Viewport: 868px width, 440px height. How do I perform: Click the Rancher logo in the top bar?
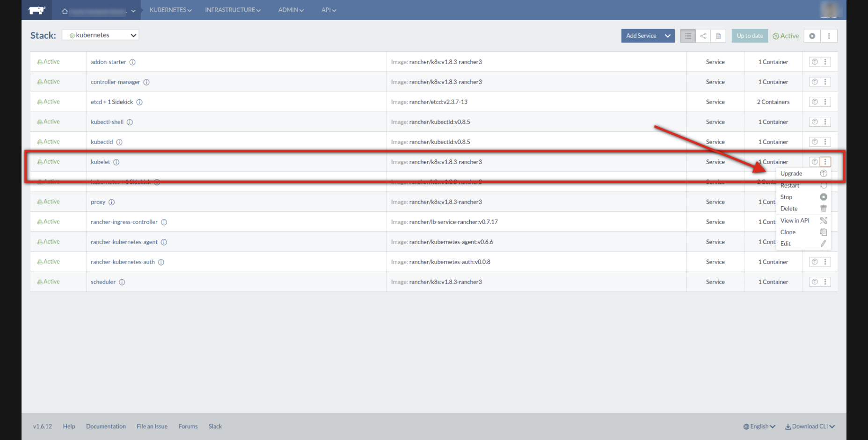coord(36,10)
